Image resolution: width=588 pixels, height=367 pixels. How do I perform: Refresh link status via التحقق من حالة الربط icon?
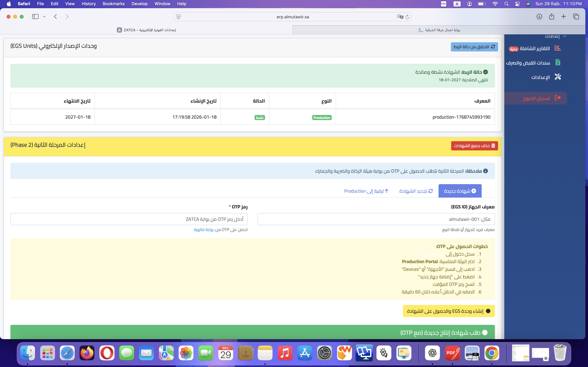coord(493,47)
